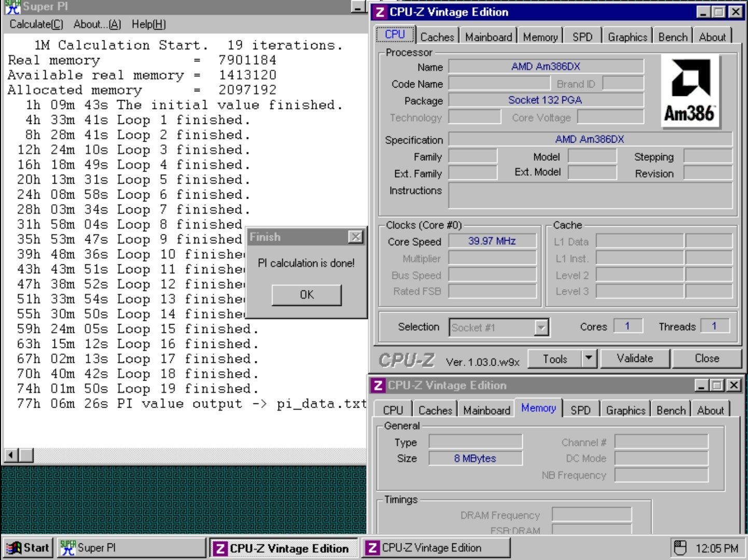This screenshot has width=748, height=560.
Task: Open About tab in upper CPU-Z window
Action: point(712,37)
